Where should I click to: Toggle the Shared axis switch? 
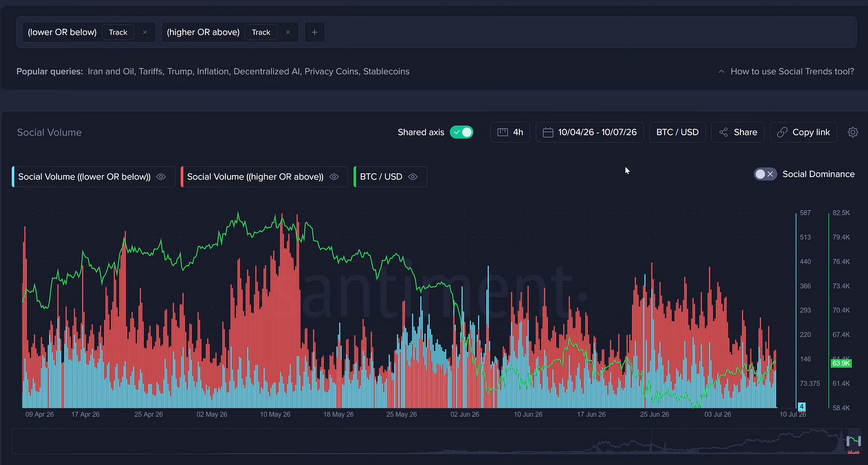pos(461,132)
